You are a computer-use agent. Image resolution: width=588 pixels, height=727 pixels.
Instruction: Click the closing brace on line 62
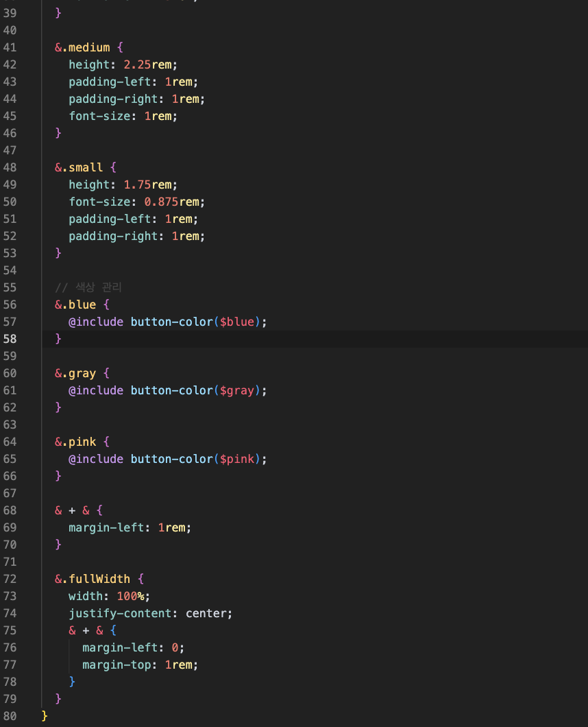58,407
